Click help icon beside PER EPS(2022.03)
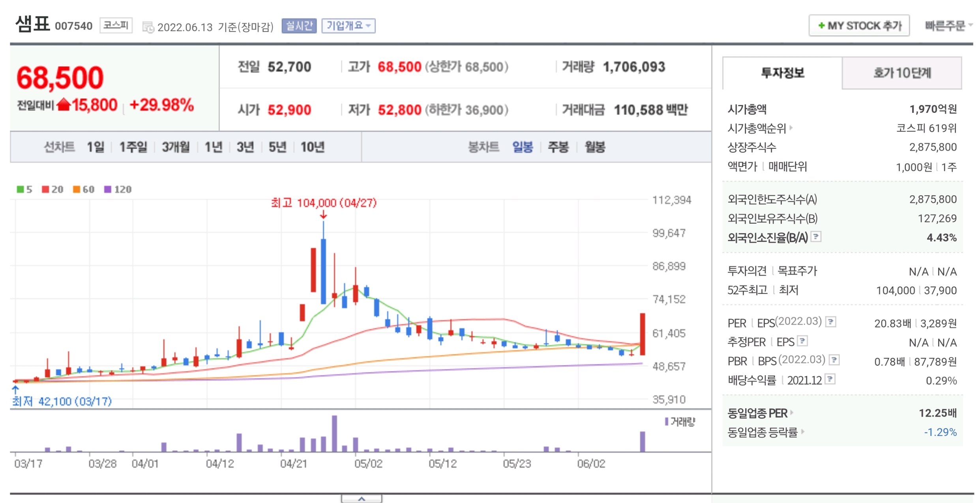This screenshot has height=503, width=980. point(831,322)
